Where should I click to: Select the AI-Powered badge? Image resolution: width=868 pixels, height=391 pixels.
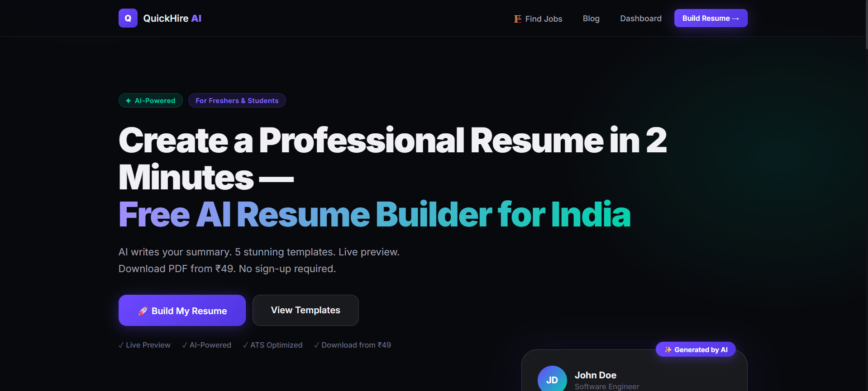(151, 100)
